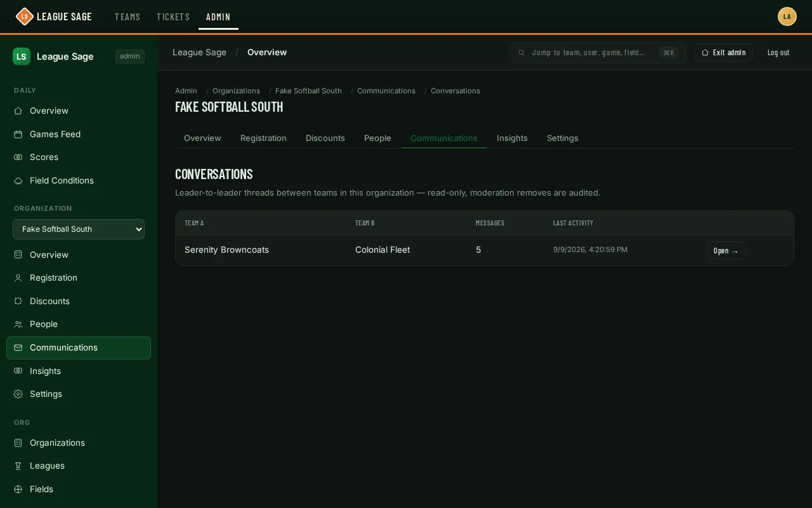Expand the Fake Softball South organization dropdown
The height and width of the screenshot is (508, 812).
click(x=79, y=229)
